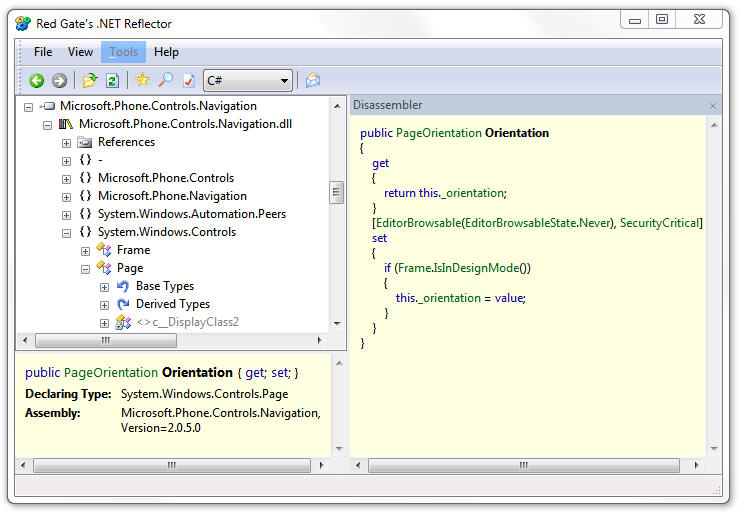Click PageOrientation link in the info pane
Viewport: 740px width, 513px height.
tap(110, 373)
